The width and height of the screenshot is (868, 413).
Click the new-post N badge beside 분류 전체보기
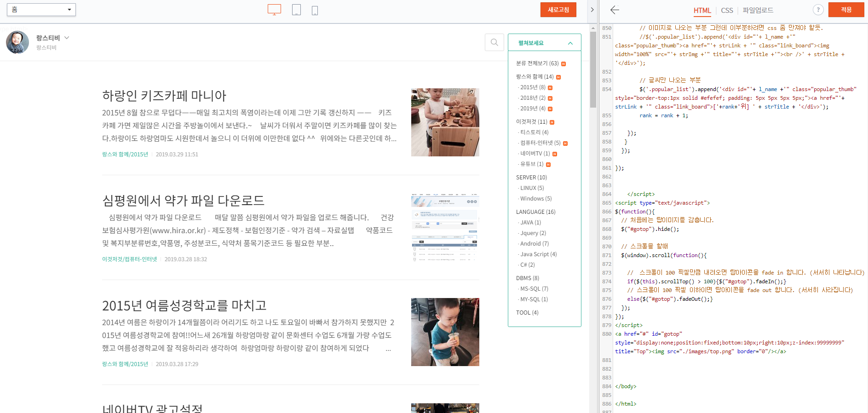pos(563,64)
